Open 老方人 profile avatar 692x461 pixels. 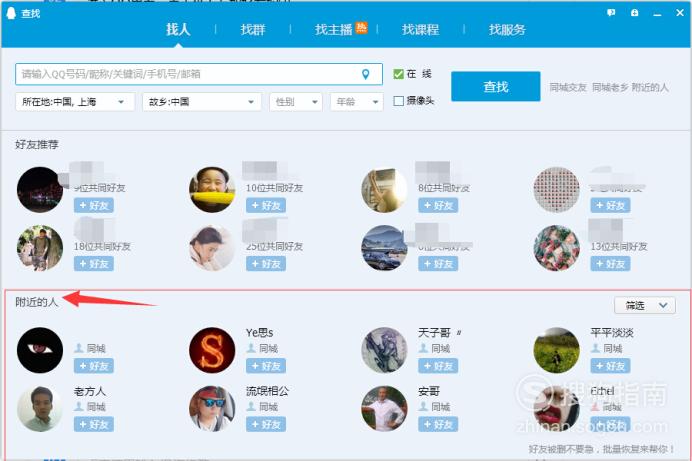(x=40, y=409)
